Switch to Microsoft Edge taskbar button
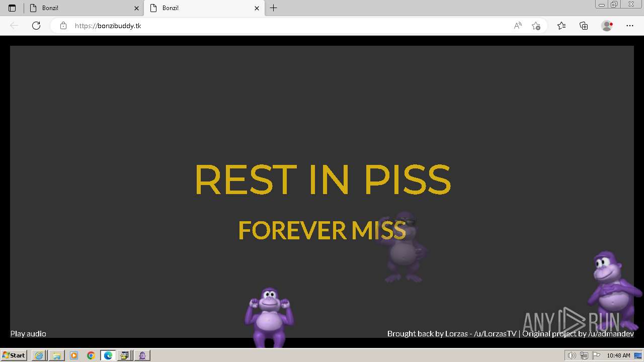Image resolution: width=644 pixels, height=362 pixels. [108, 355]
